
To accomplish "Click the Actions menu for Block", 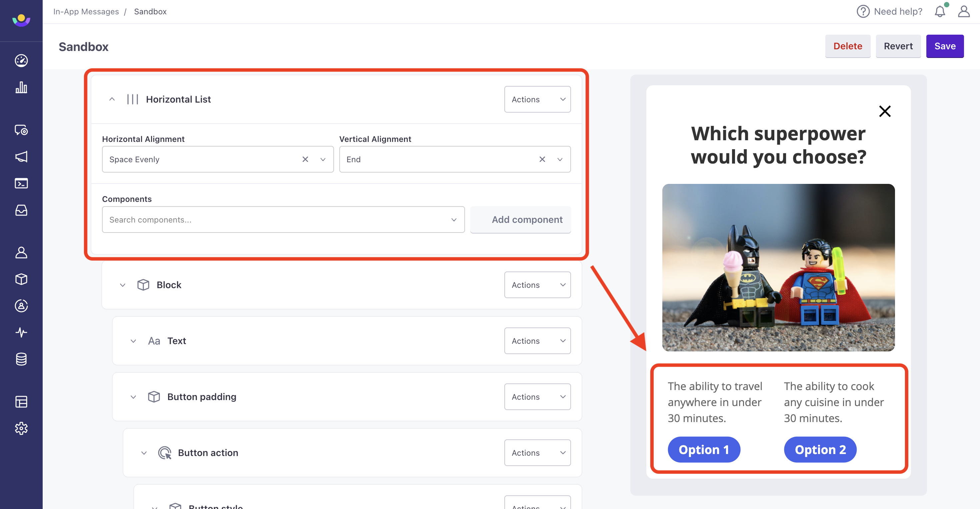I will pos(537,284).
